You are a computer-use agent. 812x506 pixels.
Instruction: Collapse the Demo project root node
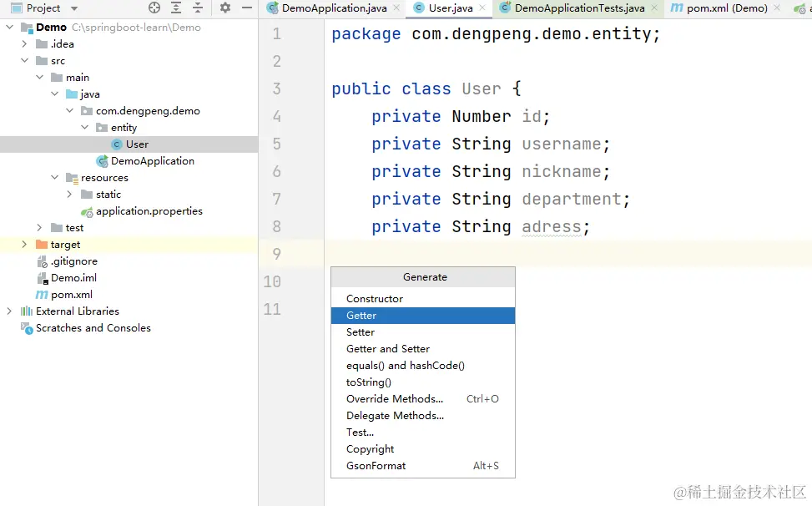click(9, 27)
